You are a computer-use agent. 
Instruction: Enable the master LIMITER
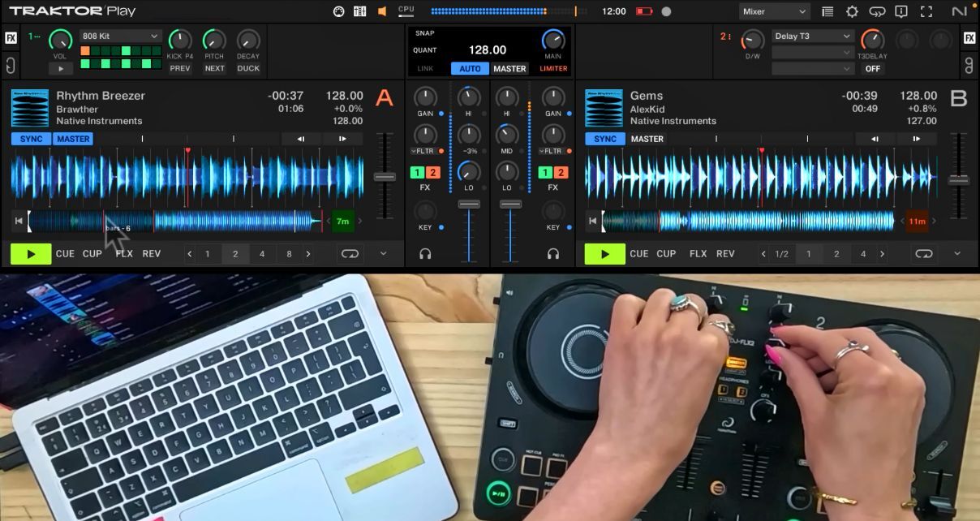click(553, 69)
